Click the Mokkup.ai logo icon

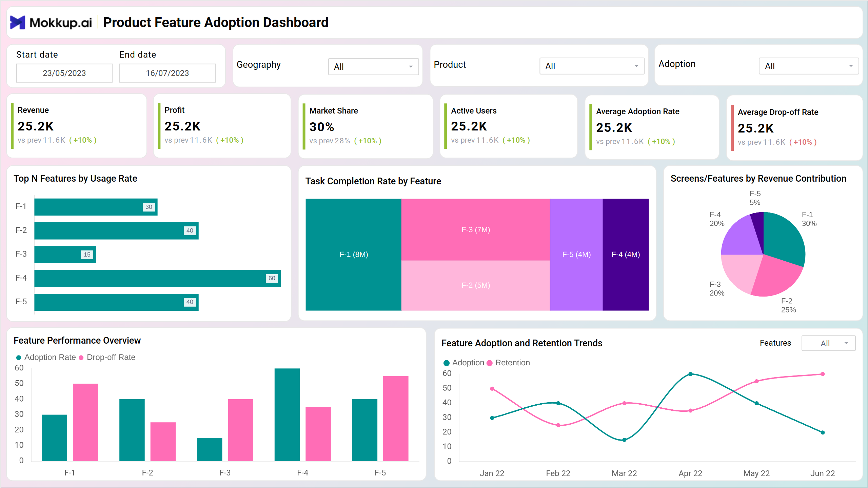17,22
